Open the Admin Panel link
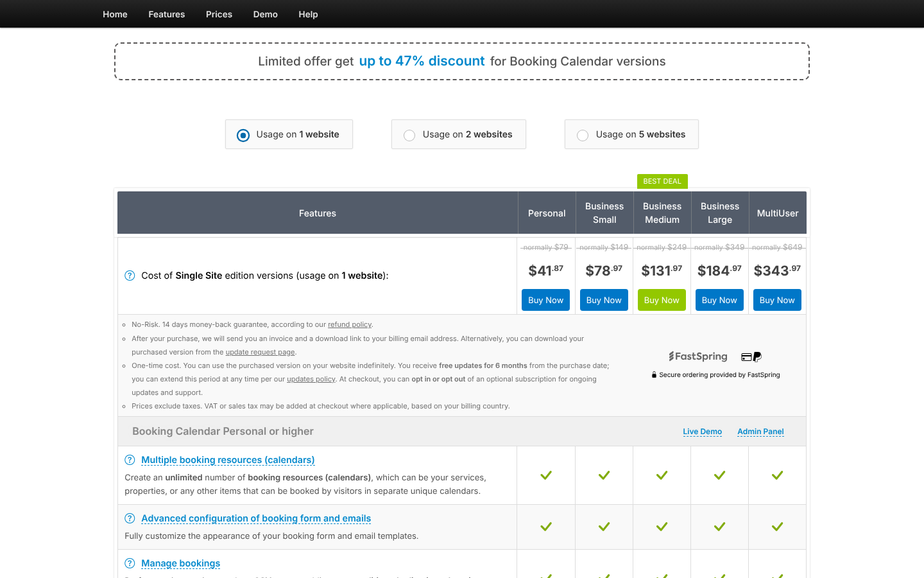The image size is (924, 578). click(760, 432)
